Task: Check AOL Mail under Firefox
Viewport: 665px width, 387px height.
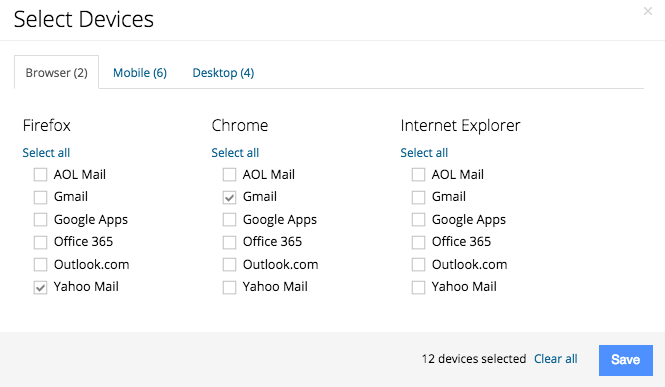Action: click(40, 175)
